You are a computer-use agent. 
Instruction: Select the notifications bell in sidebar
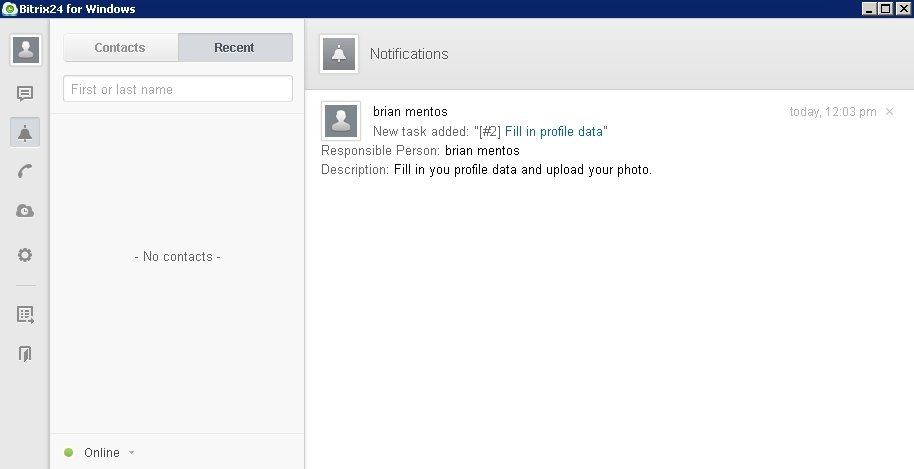(25, 132)
